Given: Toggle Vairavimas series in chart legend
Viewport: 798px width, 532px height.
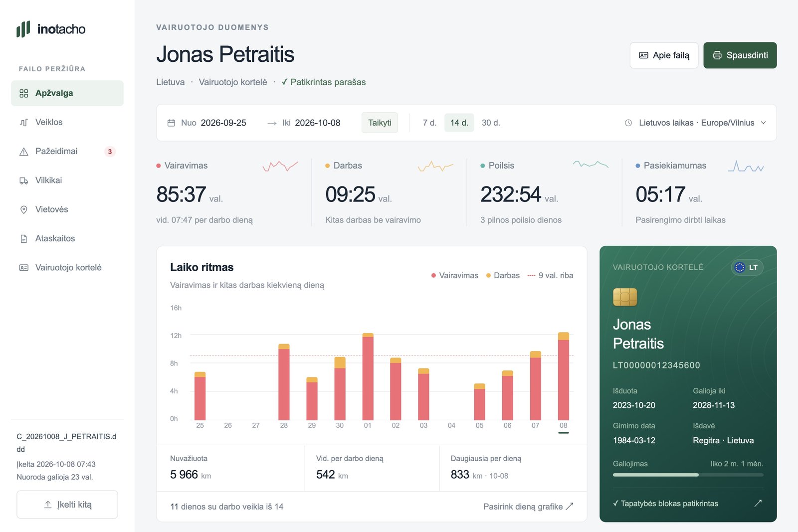Looking at the screenshot, I should (x=454, y=275).
